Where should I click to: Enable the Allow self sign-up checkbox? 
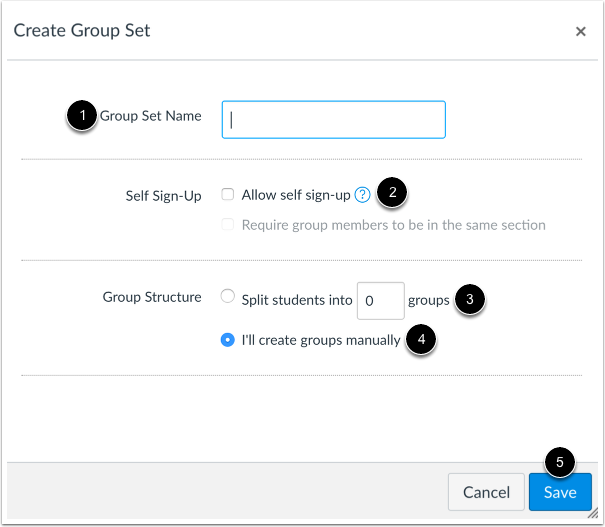click(x=228, y=194)
